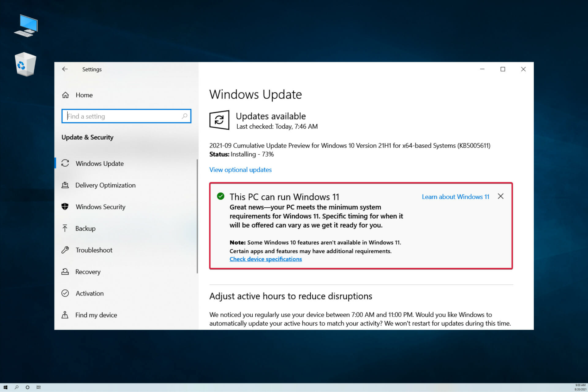Open View optional updates link
588x392 pixels.
(240, 170)
